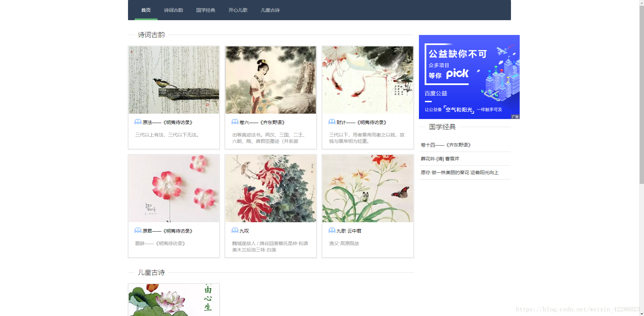Open sidebar link 愿你 做一株美丽的葵花 迎着阳光向上
Viewport: 644px width, 316px height.
460,172
